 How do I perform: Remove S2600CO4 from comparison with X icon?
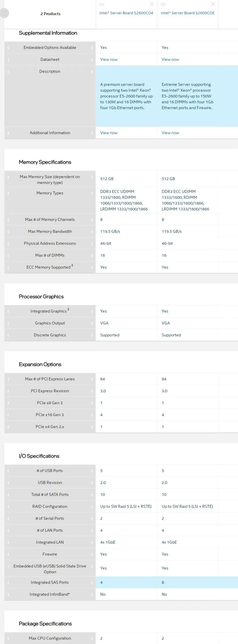coord(151,4)
